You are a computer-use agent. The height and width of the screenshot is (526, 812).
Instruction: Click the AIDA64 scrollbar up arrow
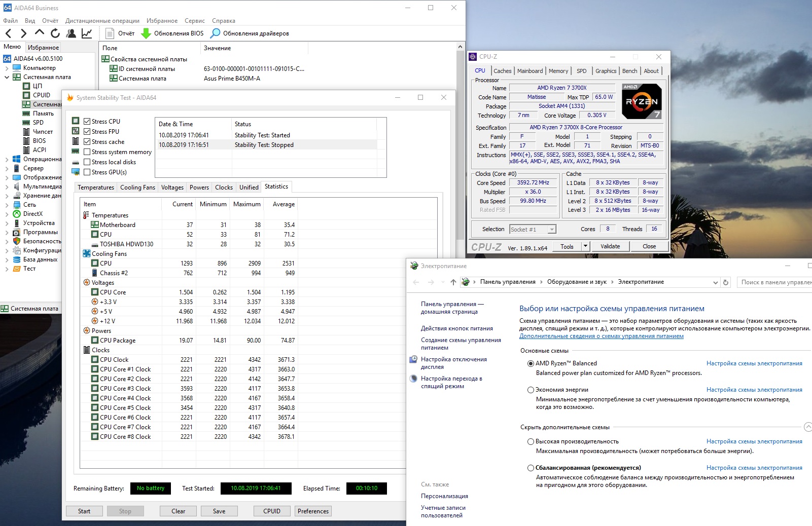[x=460, y=47]
